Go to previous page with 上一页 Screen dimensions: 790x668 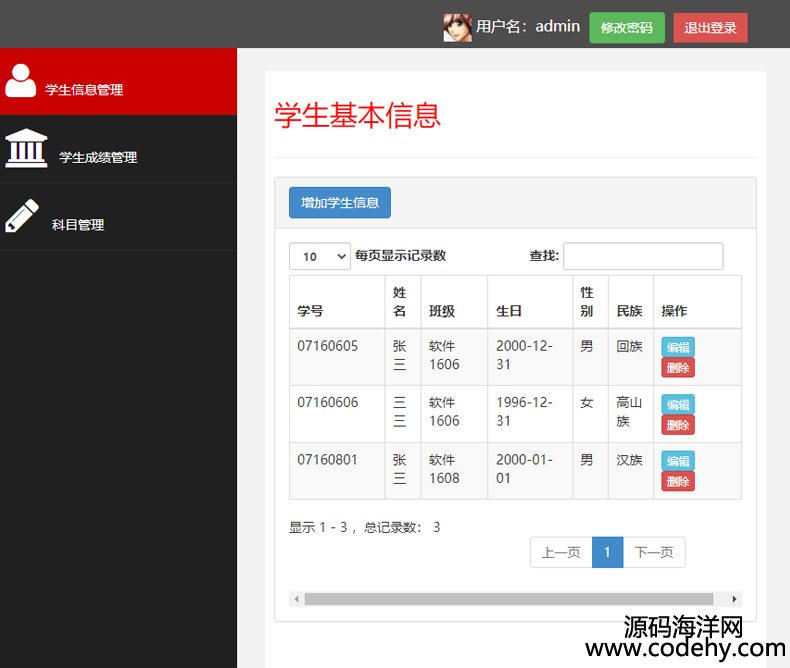[x=561, y=552]
